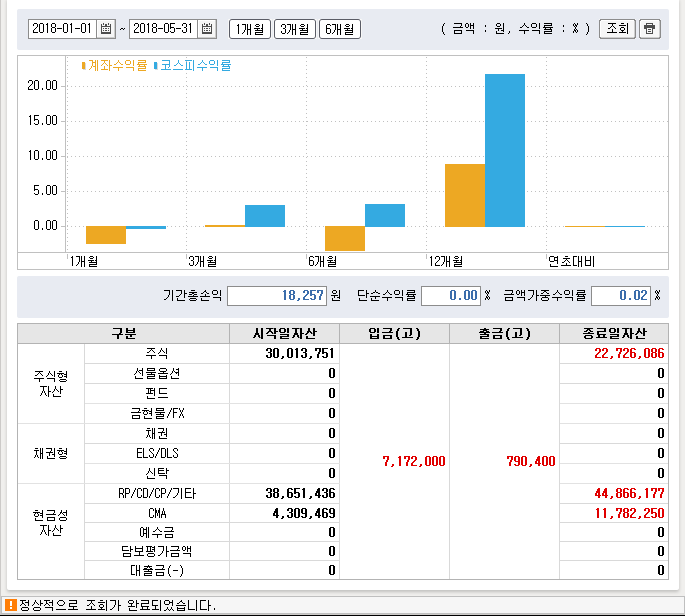Click the print icon next to 조회
Screen dimensions: 685x616
pyautogui.click(x=650, y=29)
